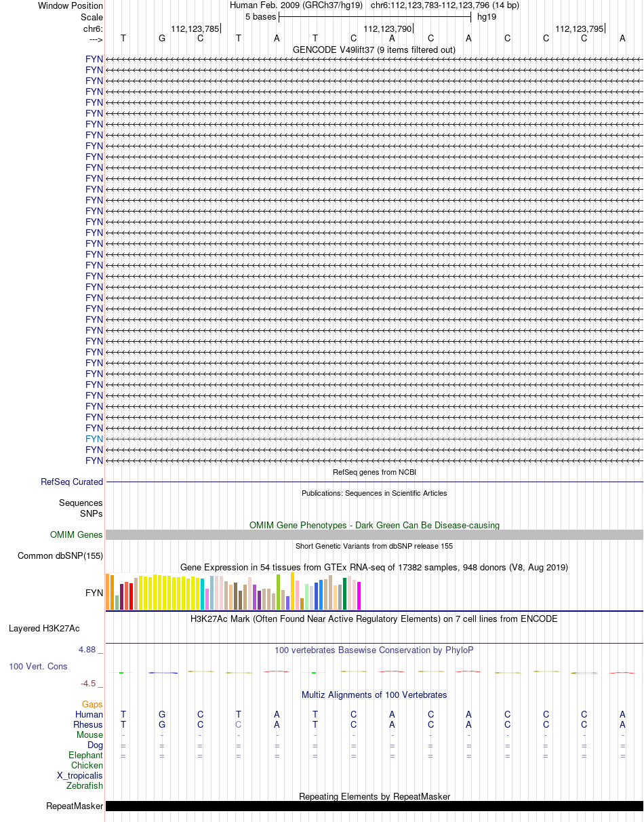
Task: Select the 112,123,795 coordinate marker
Action: (580, 29)
